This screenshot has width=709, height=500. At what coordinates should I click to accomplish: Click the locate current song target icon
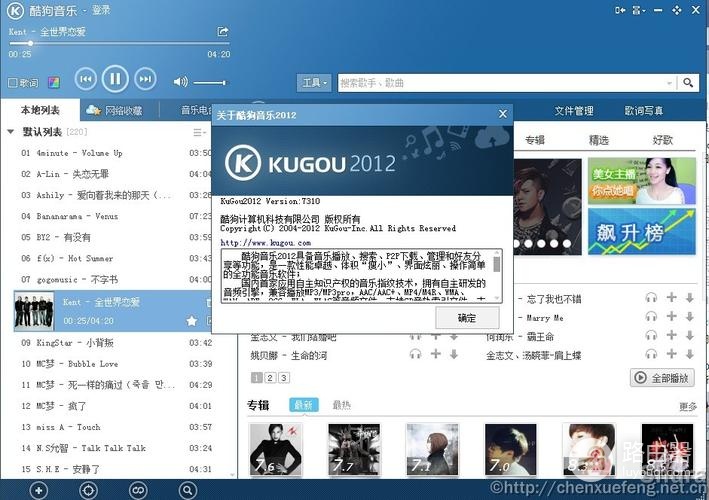pos(88,491)
